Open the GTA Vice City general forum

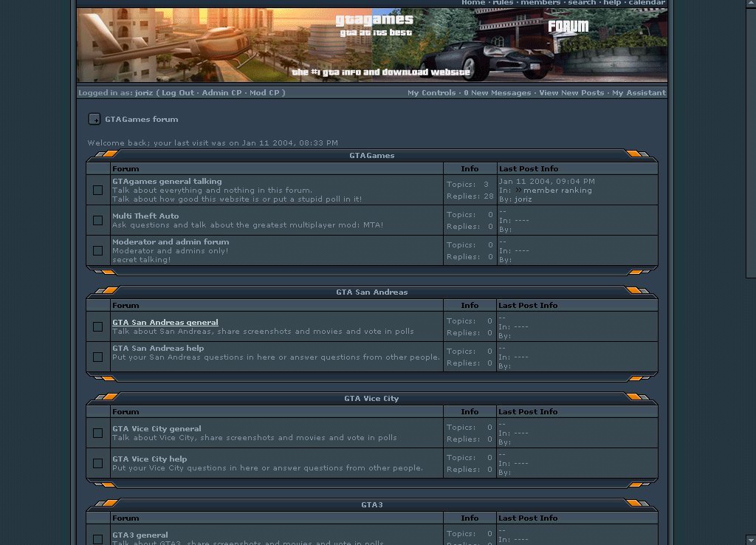pyautogui.click(x=157, y=429)
